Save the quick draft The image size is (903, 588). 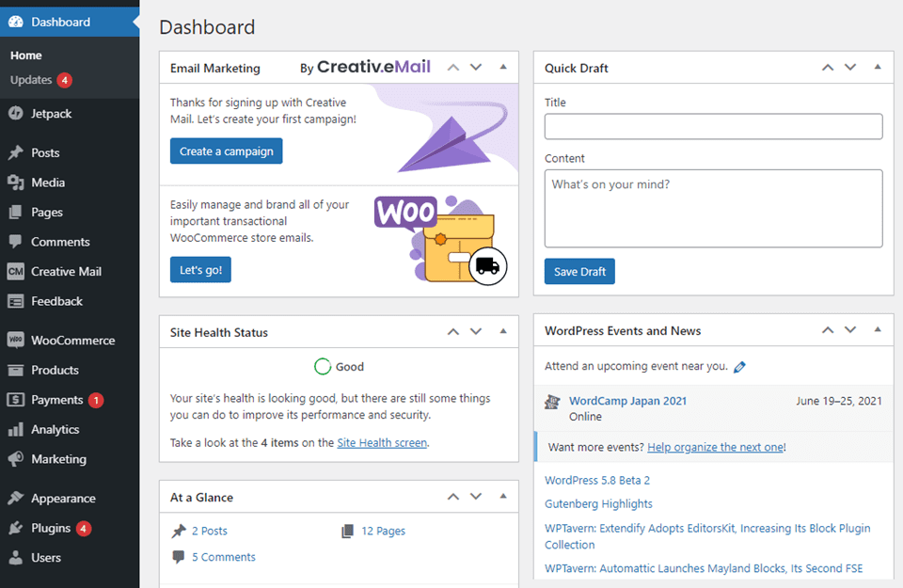pos(579,271)
